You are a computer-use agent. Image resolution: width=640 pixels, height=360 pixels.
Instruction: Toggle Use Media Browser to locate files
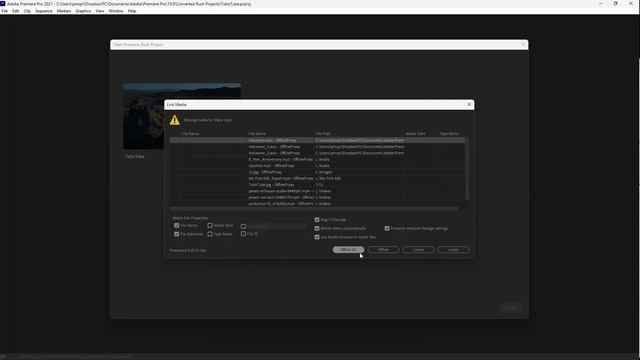317,237
